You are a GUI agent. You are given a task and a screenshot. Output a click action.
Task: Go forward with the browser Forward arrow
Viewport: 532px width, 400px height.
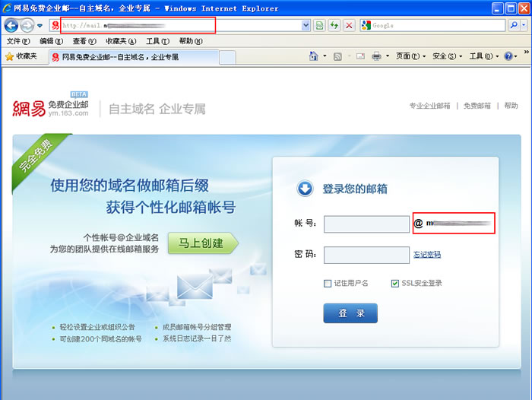(27, 25)
